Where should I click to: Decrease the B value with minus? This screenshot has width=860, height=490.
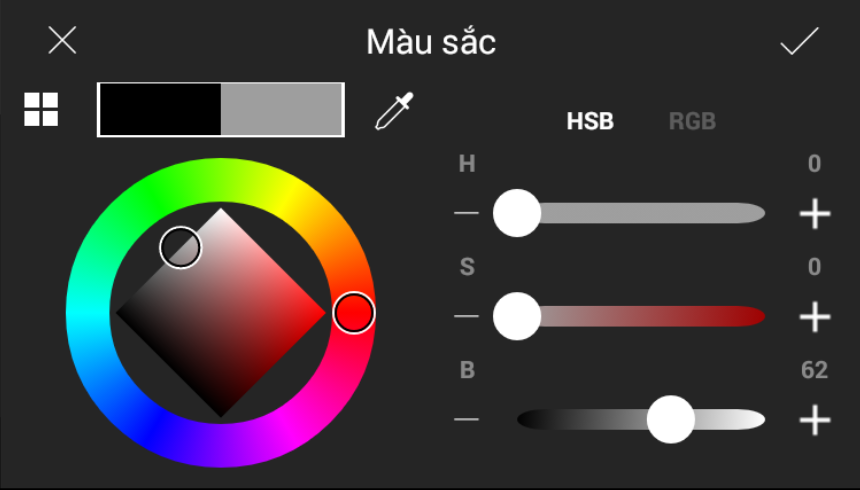(x=466, y=419)
